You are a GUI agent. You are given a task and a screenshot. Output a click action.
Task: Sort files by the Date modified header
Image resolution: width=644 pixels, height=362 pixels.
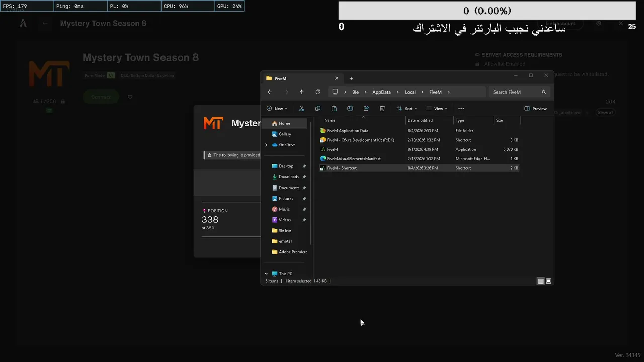[x=420, y=121]
